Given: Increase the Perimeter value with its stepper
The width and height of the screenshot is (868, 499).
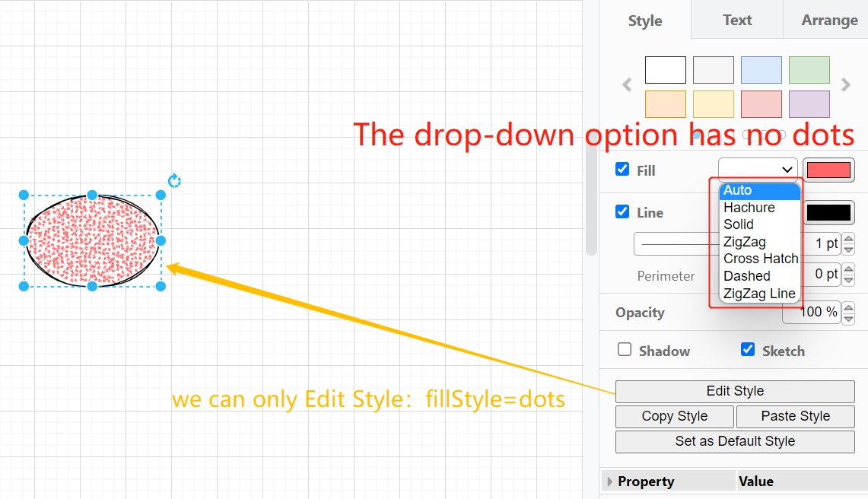Looking at the screenshot, I should point(847,270).
